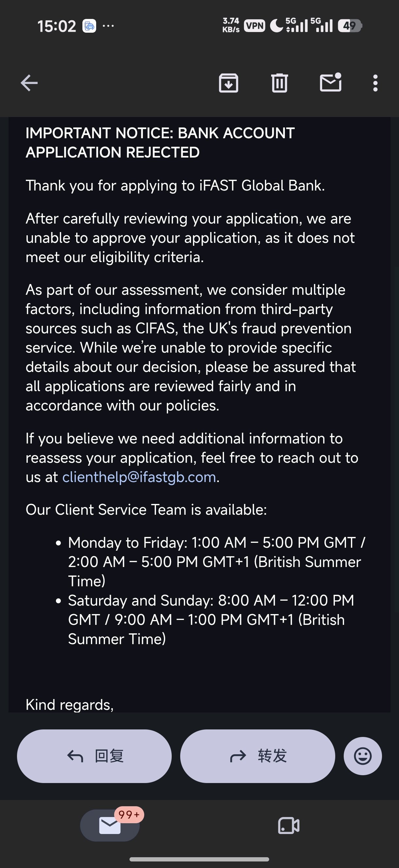The height and width of the screenshot is (868, 399).
Task: Tap the bottom home gesture bar
Action: pos(199,859)
